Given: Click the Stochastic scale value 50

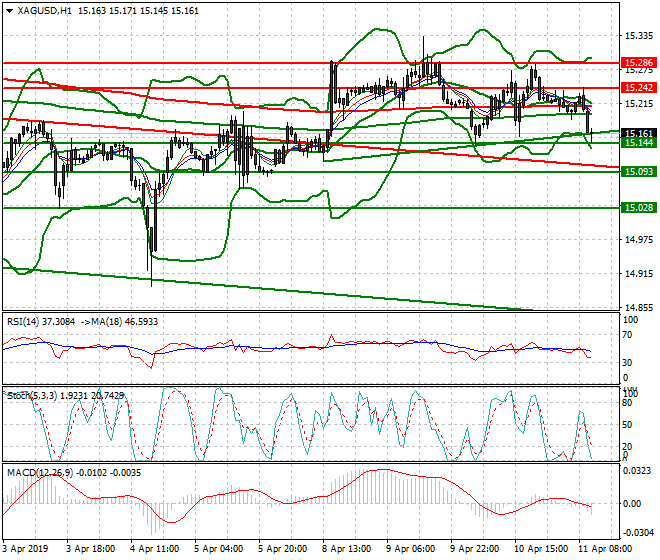Looking at the screenshot, I should [627, 424].
